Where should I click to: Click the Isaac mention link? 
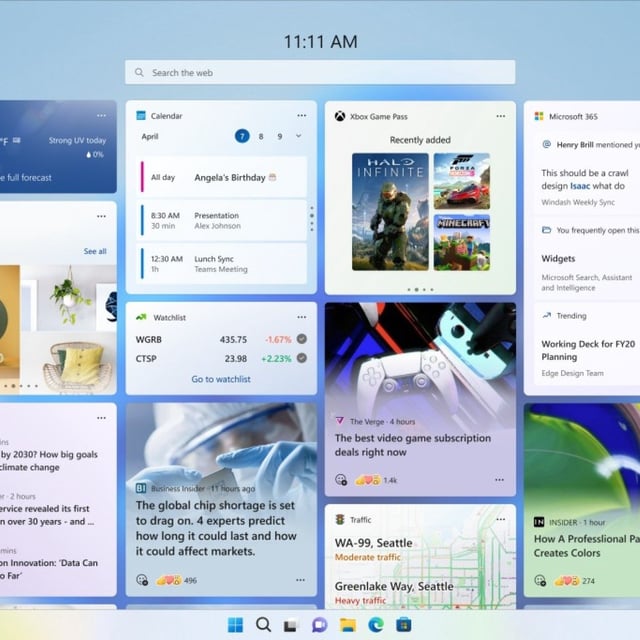580,186
